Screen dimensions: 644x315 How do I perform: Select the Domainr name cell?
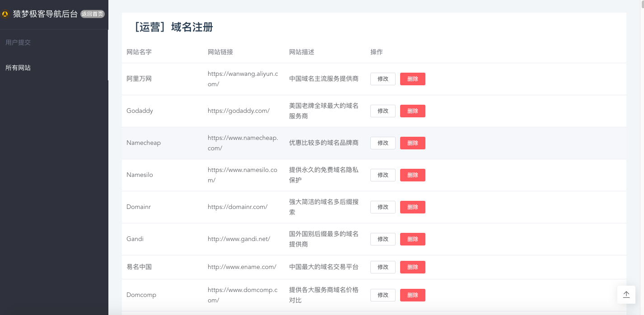click(x=139, y=207)
